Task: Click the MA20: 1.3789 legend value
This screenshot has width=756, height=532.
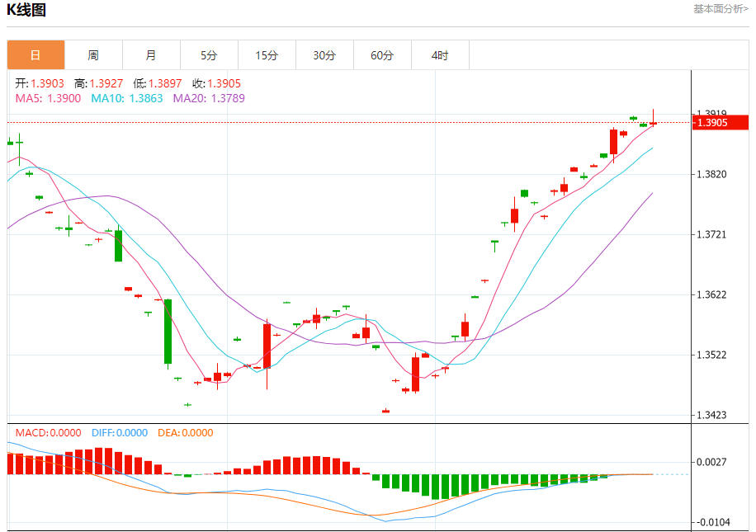Action: click(x=209, y=98)
